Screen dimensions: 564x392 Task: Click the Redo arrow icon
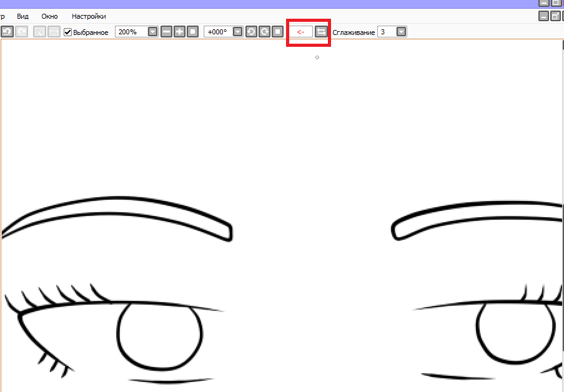click(21, 31)
